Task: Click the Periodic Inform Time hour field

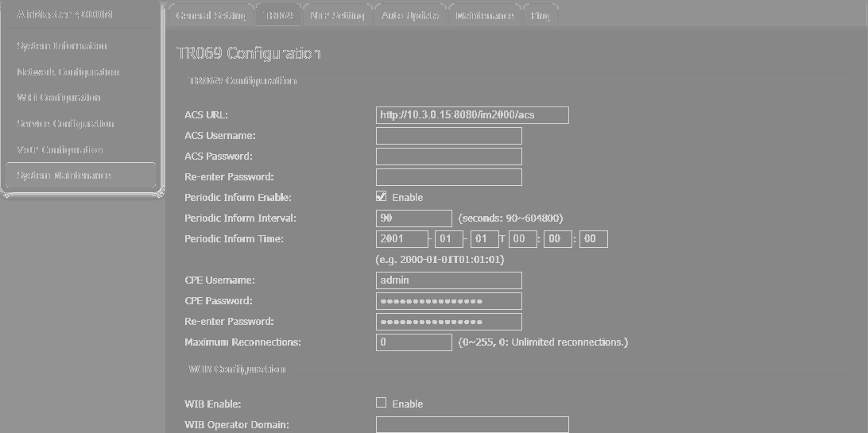Action: (x=522, y=239)
